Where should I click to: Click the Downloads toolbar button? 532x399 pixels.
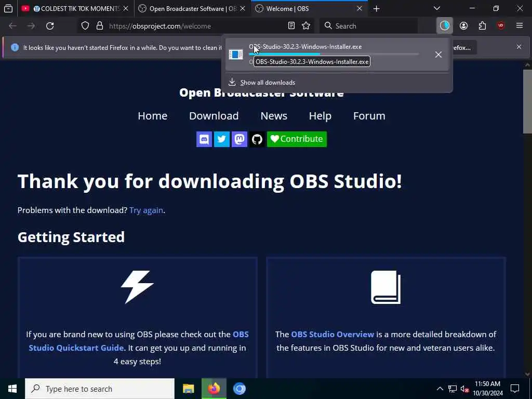click(445, 26)
